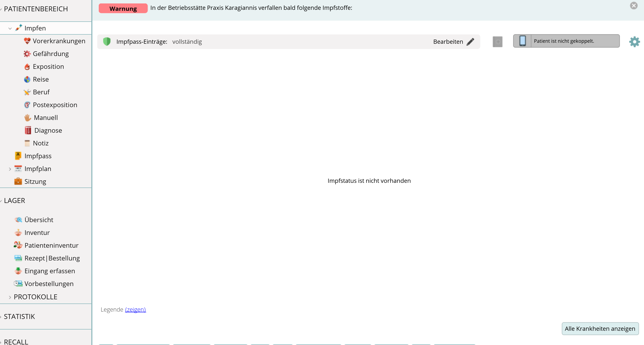
Task: Open the Diagnose book icon
Action: tap(28, 130)
